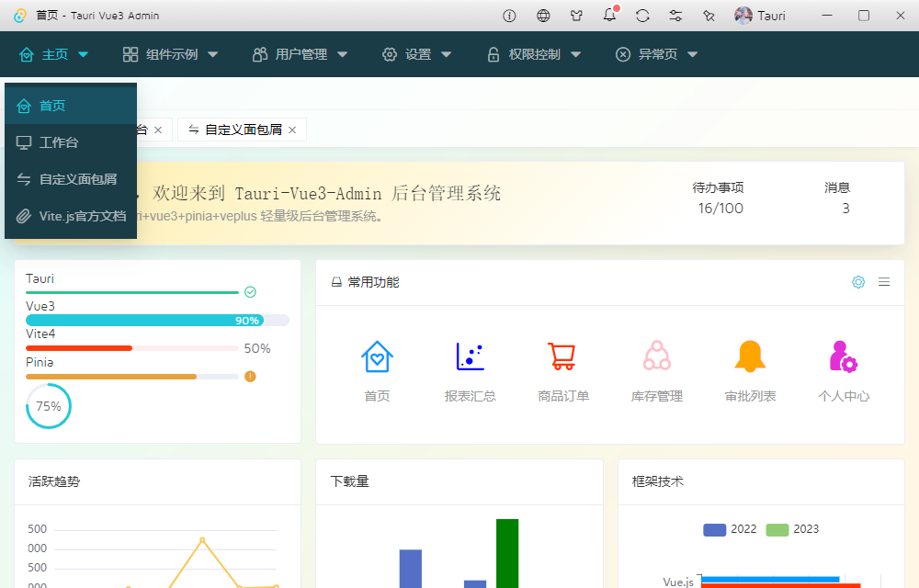Expand the 用户管理 dropdown menu
The image size is (919, 588).
point(300,54)
